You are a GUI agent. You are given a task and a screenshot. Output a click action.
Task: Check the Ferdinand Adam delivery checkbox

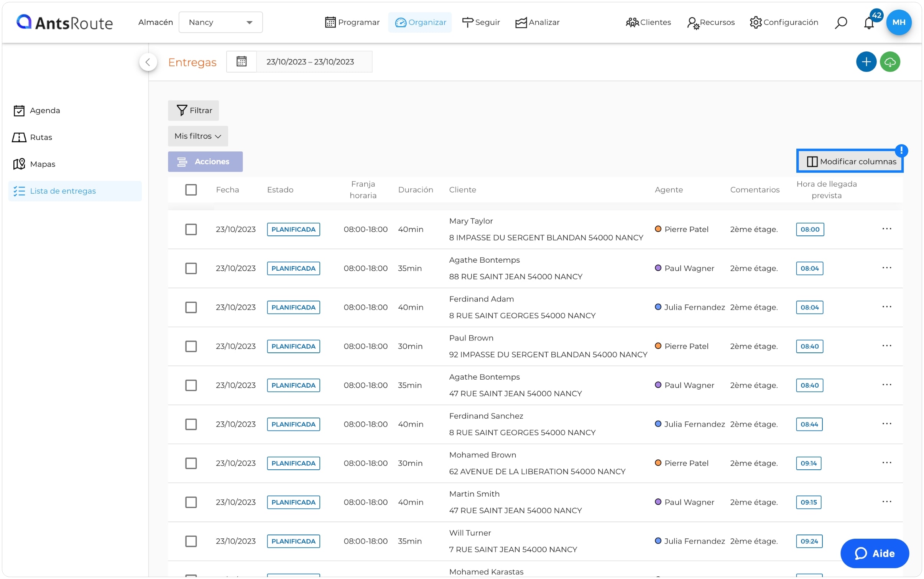[191, 307]
